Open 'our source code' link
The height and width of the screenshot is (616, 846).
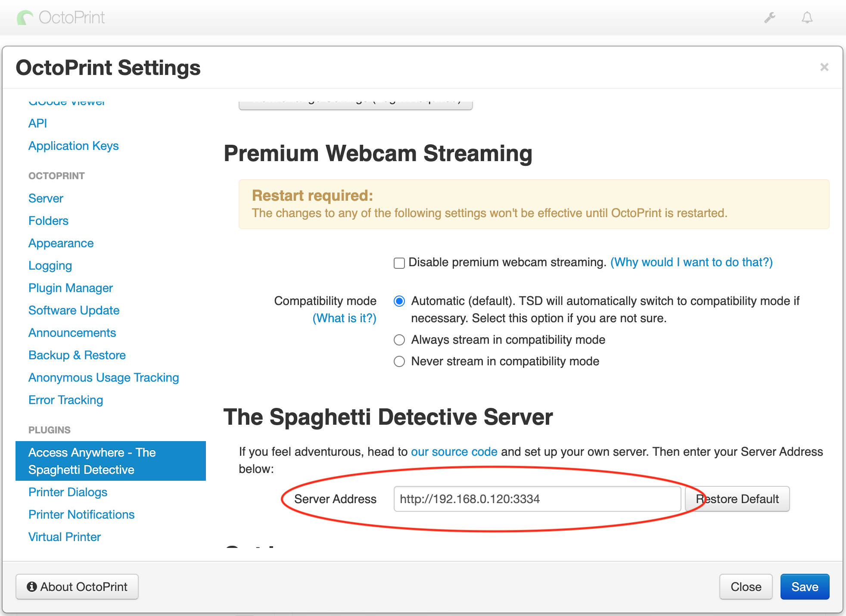point(454,451)
